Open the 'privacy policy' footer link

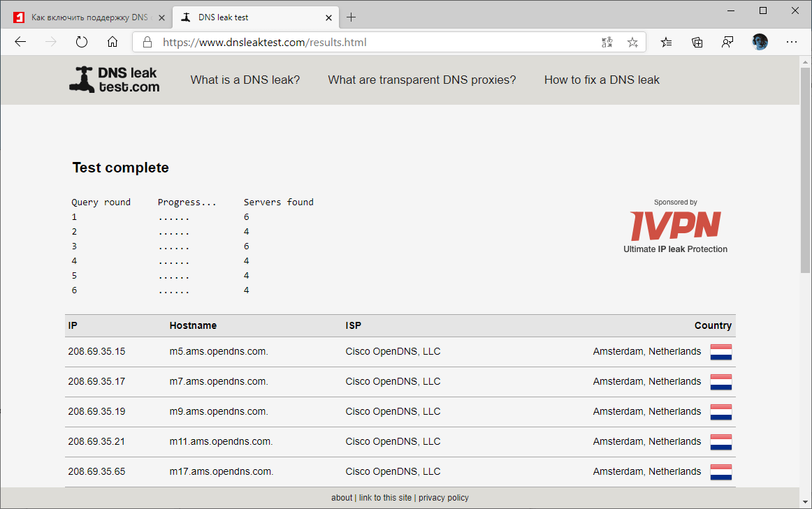tap(443, 498)
